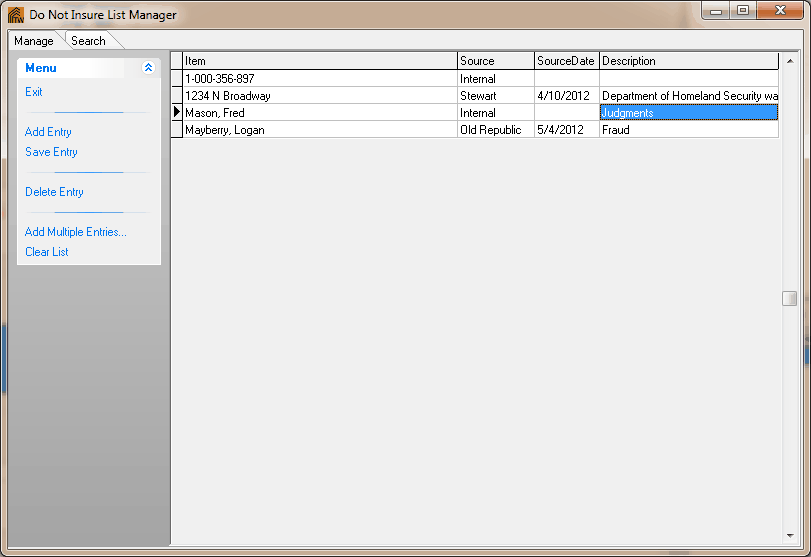
Task: Sort by the Description column header
Action: pos(689,61)
